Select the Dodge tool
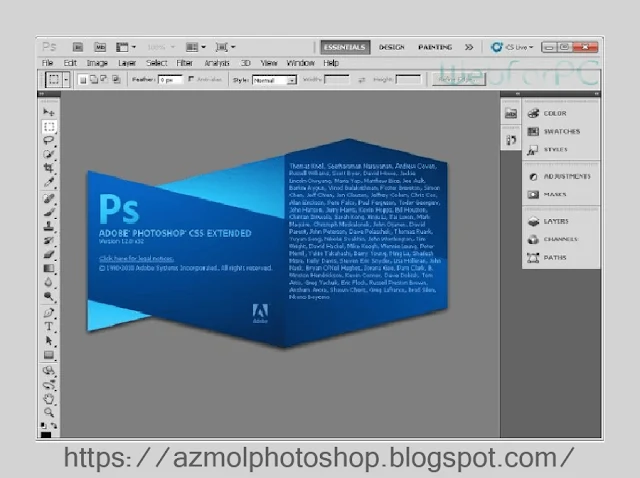This screenshot has height=478, width=640. (49, 296)
